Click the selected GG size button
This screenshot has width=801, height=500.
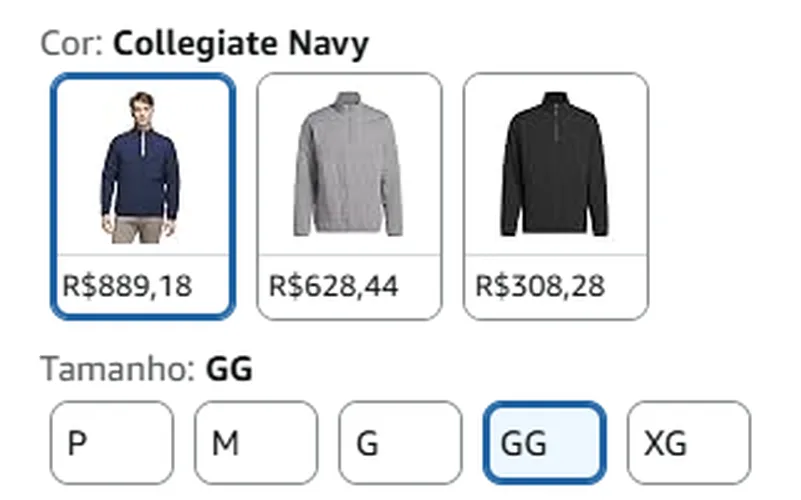(545, 442)
